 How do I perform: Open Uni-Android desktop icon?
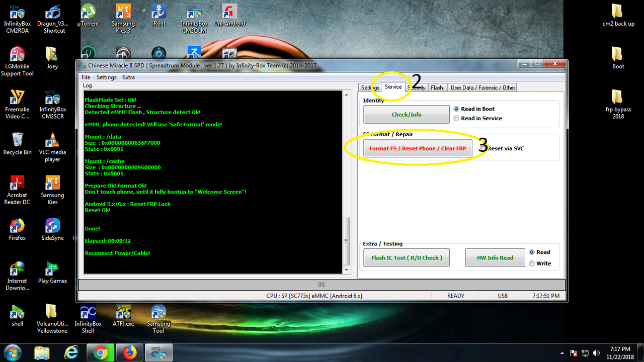[229, 16]
